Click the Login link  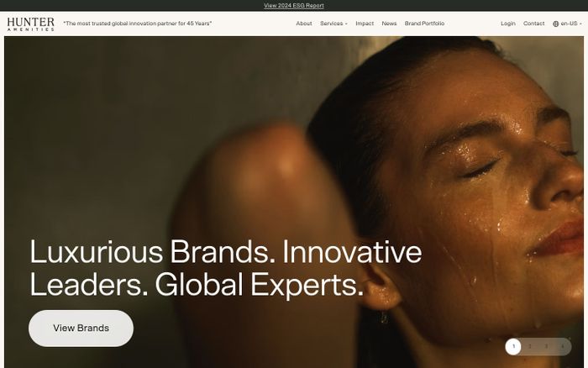pos(508,24)
